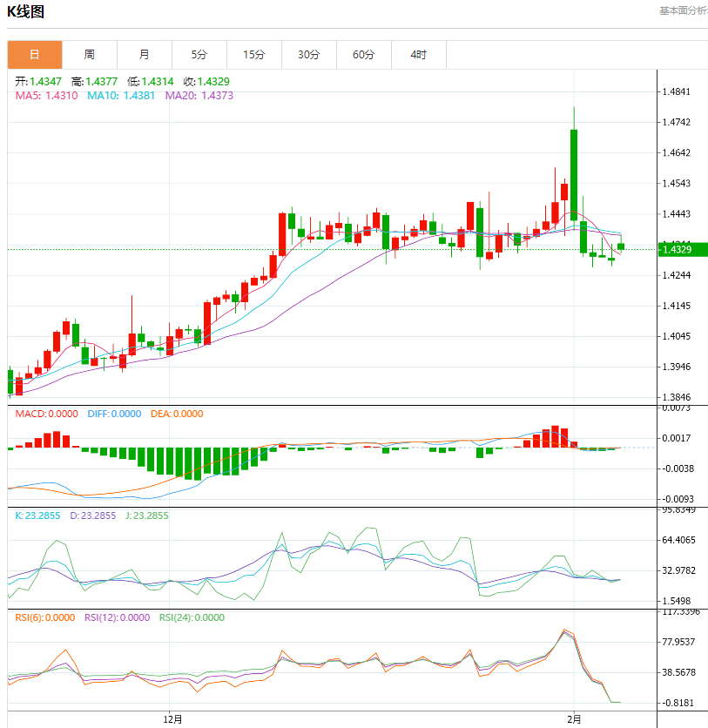Click the 1.4045 price axis label
Image resolution: width=708 pixels, height=728 pixels.
pos(677,336)
